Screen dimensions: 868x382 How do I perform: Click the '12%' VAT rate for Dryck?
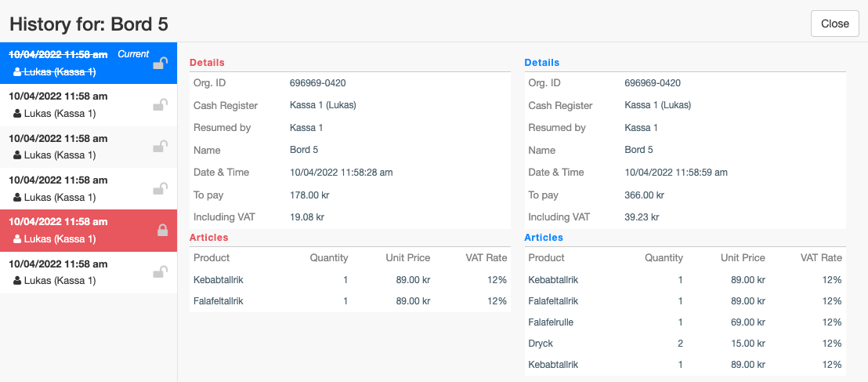tap(832, 344)
